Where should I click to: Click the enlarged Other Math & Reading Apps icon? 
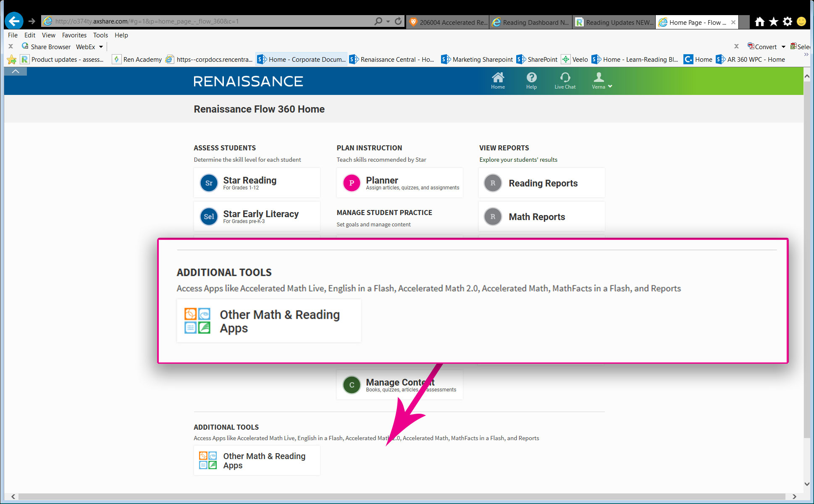click(x=197, y=321)
